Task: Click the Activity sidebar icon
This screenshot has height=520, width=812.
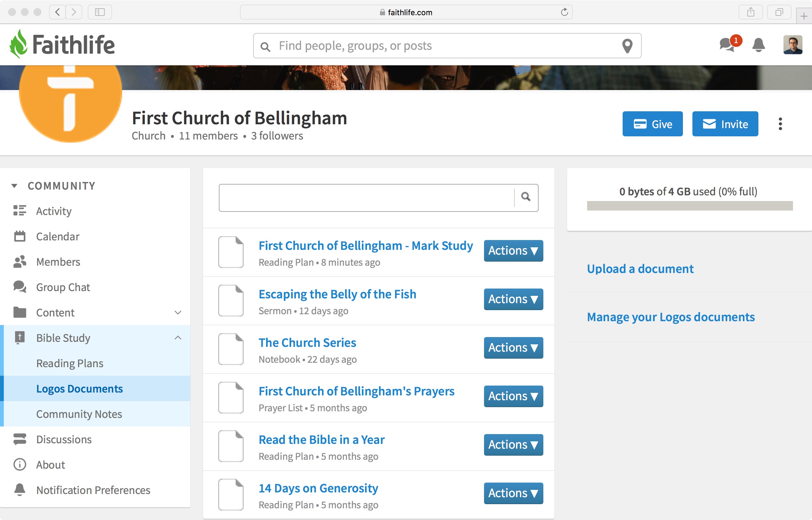Action: coord(20,210)
